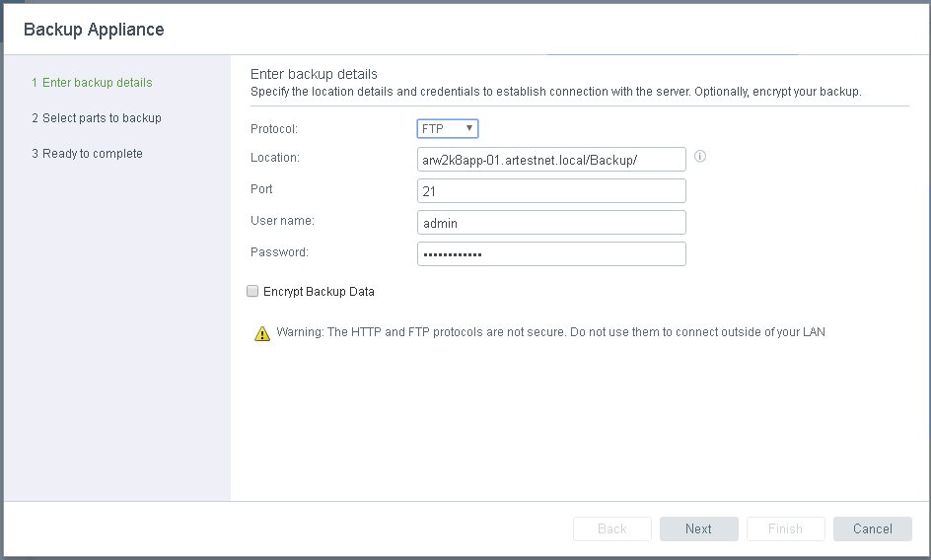Click the yellow warning triangle icon
The height and width of the screenshot is (560, 931).
click(262, 334)
